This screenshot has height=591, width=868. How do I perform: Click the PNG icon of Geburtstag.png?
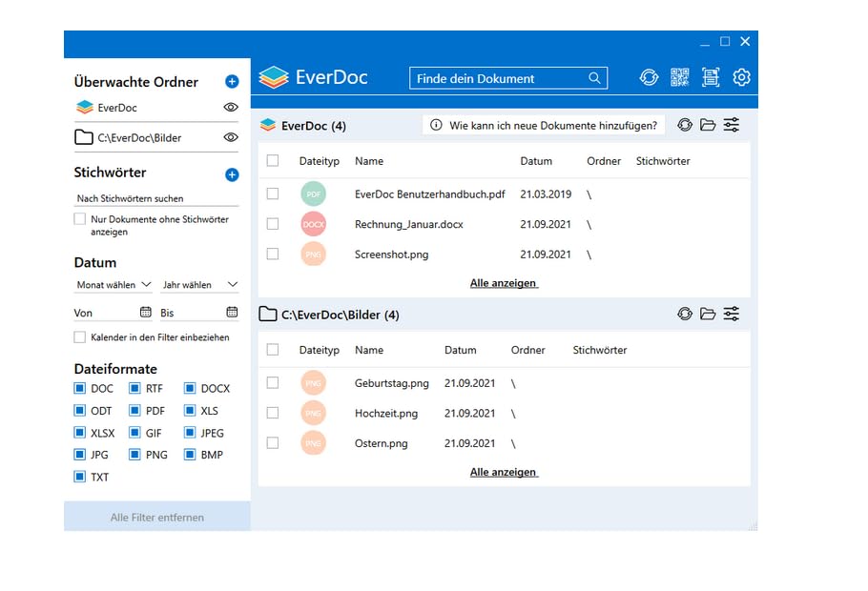click(313, 383)
